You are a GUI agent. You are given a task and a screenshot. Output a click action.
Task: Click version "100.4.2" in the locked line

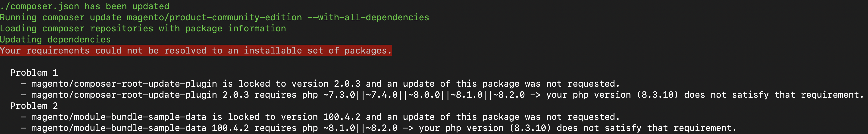(341, 117)
